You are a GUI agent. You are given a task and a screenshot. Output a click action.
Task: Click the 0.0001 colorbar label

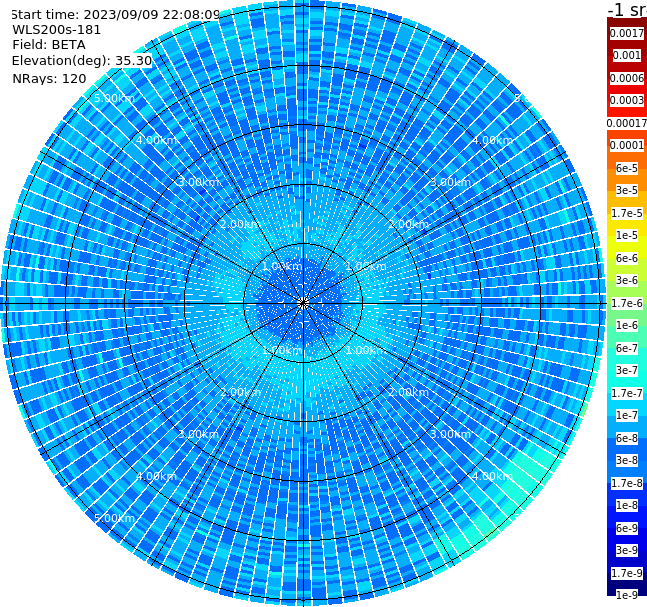click(x=627, y=145)
